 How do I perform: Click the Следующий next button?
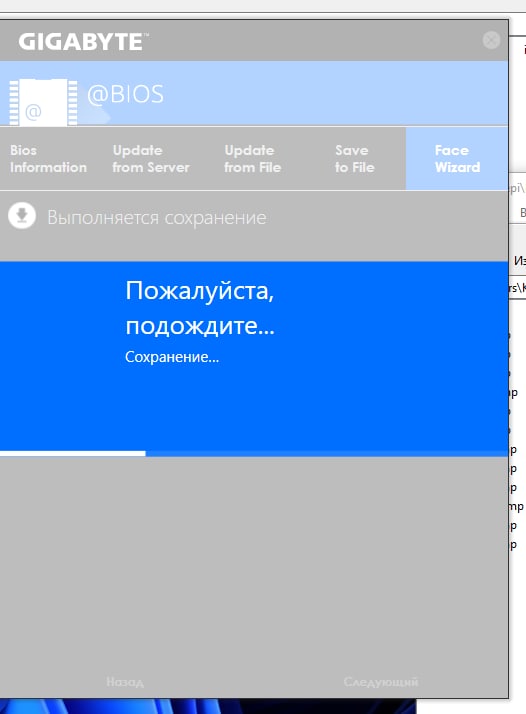[381, 682]
